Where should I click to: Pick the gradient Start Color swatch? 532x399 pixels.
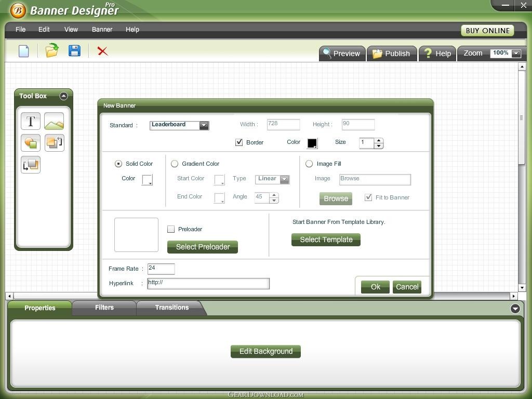click(220, 180)
